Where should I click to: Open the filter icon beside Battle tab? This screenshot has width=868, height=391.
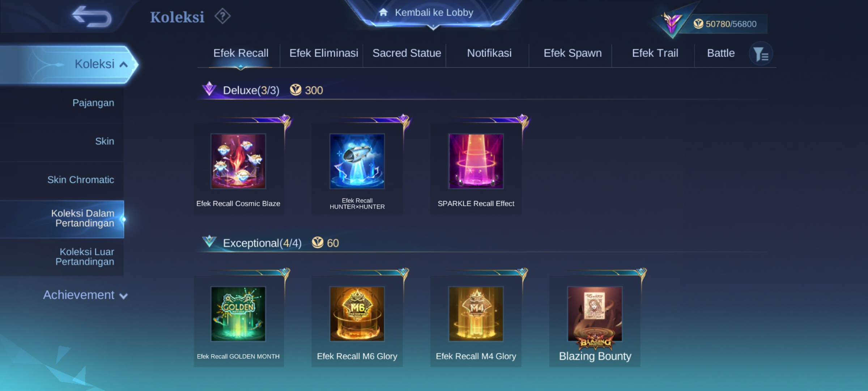761,54
